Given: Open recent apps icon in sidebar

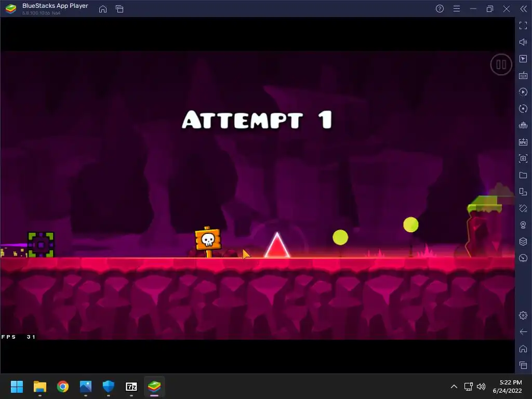Looking at the screenshot, I should [523, 365].
